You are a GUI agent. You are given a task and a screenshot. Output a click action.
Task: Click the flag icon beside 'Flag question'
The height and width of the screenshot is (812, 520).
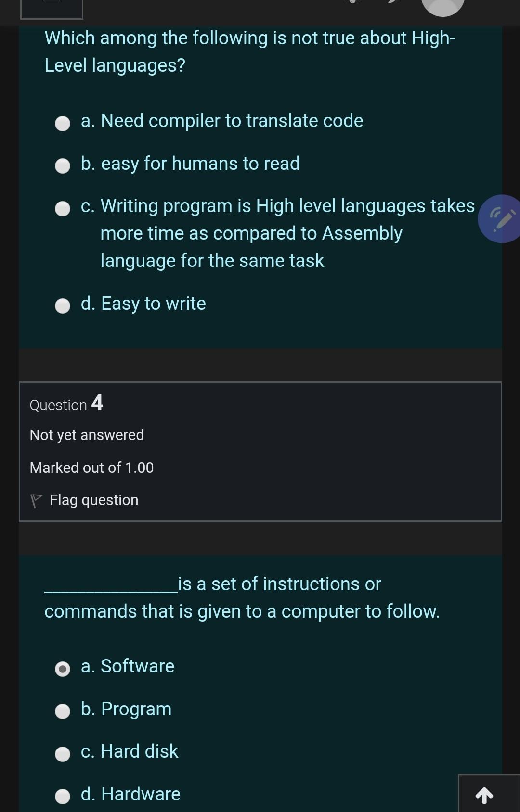pyautogui.click(x=36, y=499)
